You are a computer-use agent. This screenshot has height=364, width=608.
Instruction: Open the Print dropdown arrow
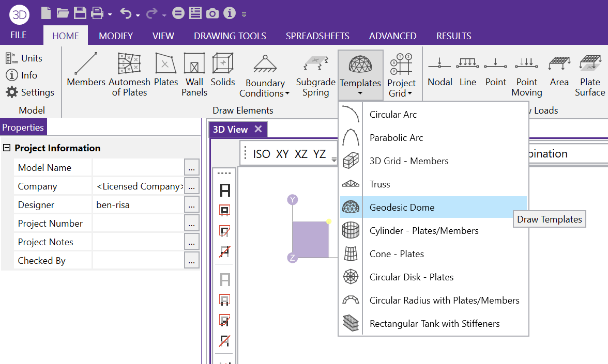110,14
